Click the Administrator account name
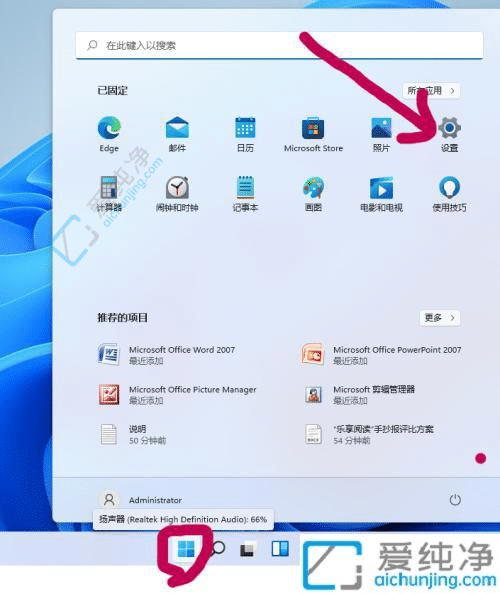Viewport: 500px width, 594px height. point(155,500)
